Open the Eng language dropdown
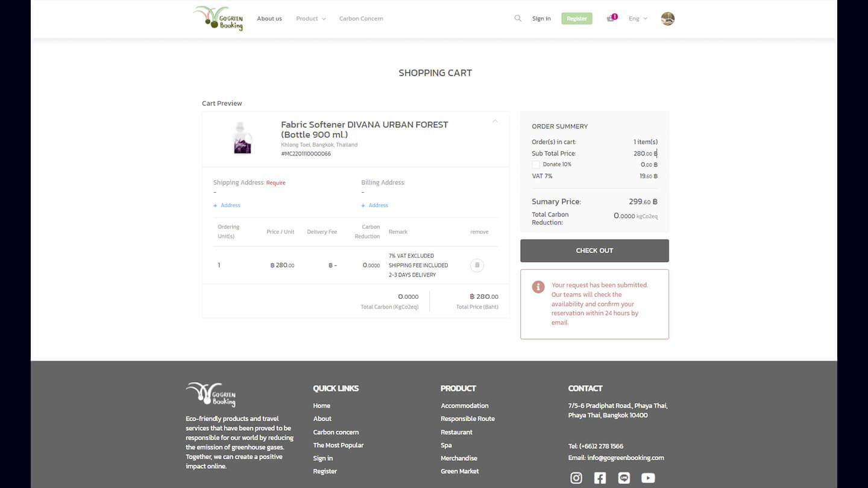The height and width of the screenshot is (488, 868). pyautogui.click(x=638, y=19)
